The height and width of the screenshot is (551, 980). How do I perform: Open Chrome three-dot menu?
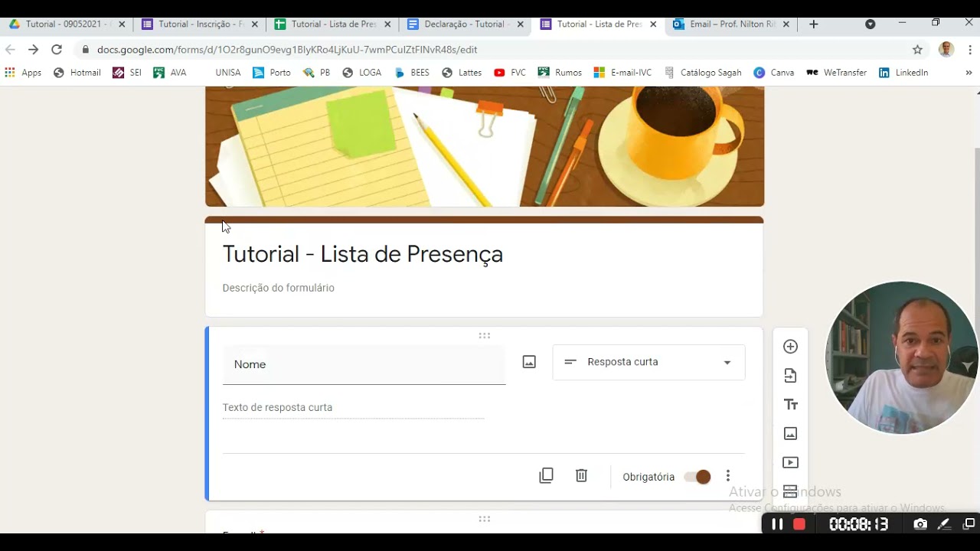pyautogui.click(x=969, y=50)
